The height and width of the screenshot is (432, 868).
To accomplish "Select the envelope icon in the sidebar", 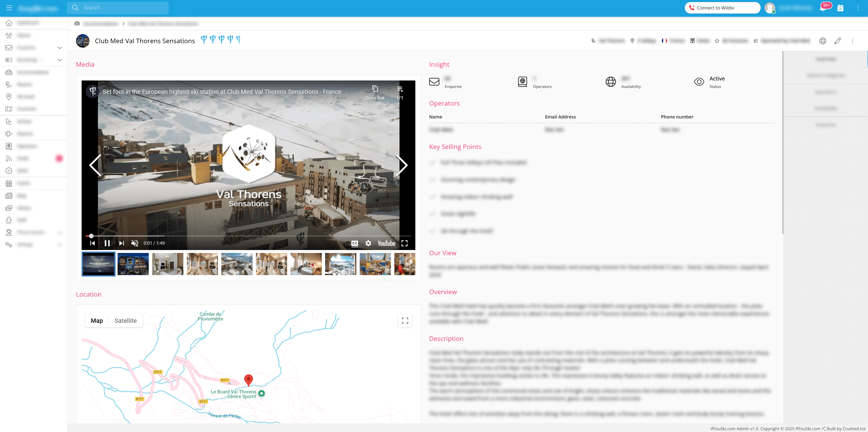I will (9, 47).
